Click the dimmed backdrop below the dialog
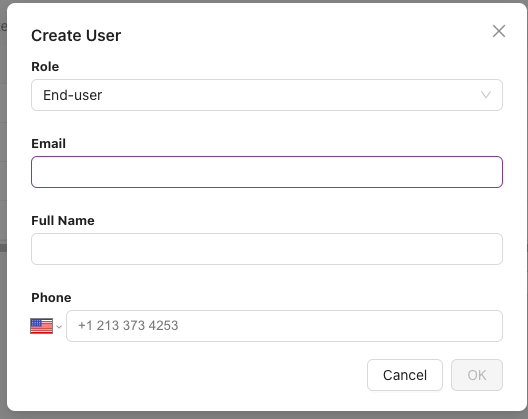The width and height of the screenshot is (528, 419). click(x=264, y=416)
